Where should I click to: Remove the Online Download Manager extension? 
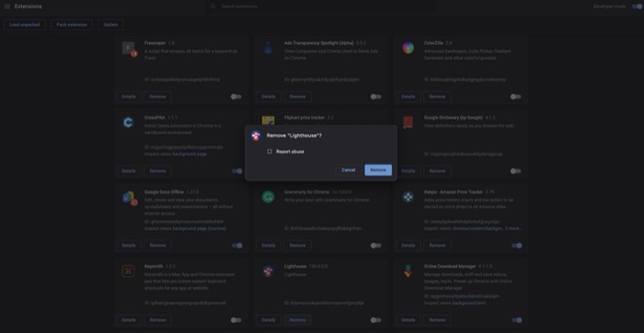437,320
